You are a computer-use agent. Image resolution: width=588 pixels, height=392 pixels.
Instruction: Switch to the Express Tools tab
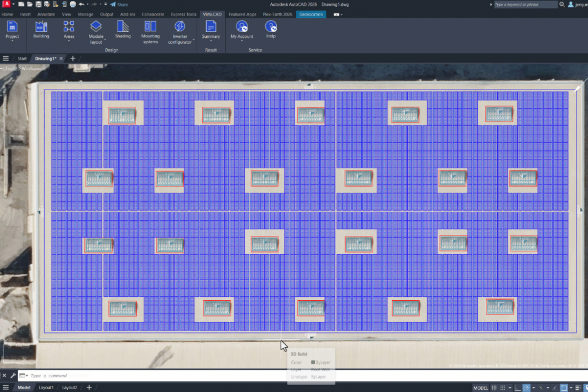click(183, 14)
